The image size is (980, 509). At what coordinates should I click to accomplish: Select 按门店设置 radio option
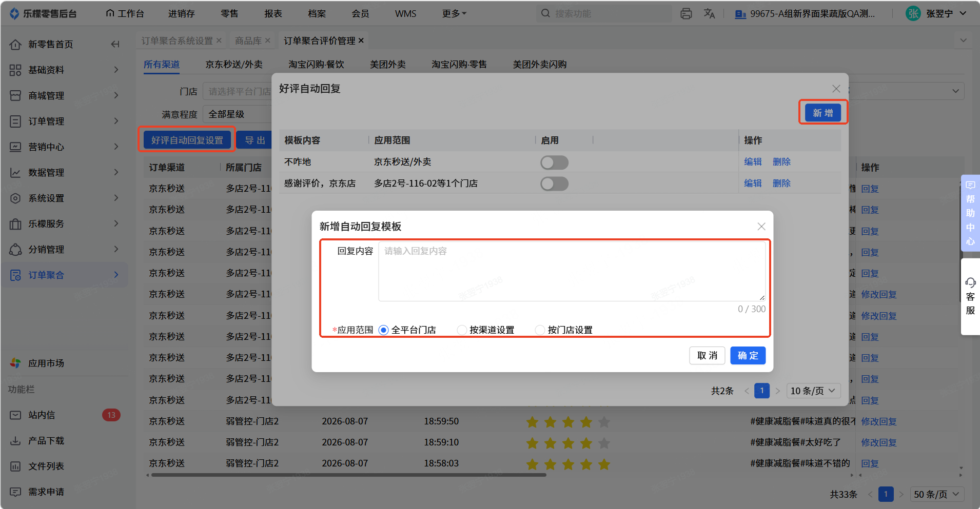click(540, 330)
